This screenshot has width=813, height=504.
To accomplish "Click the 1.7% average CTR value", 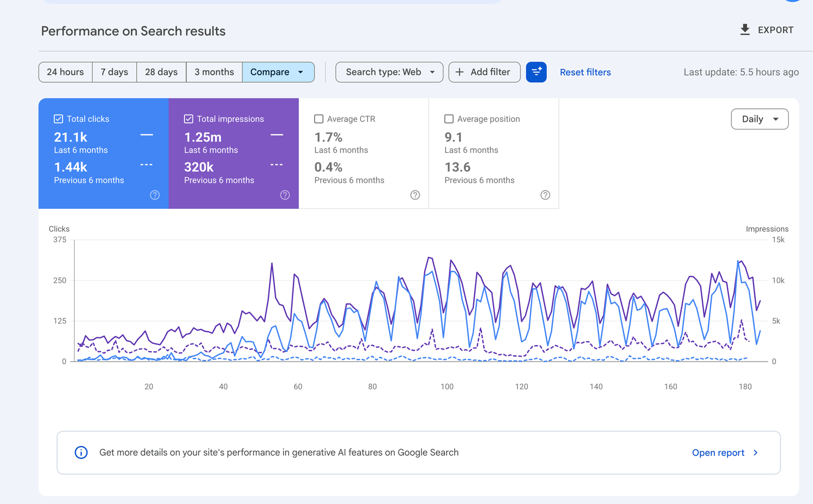I will [328, 137].
